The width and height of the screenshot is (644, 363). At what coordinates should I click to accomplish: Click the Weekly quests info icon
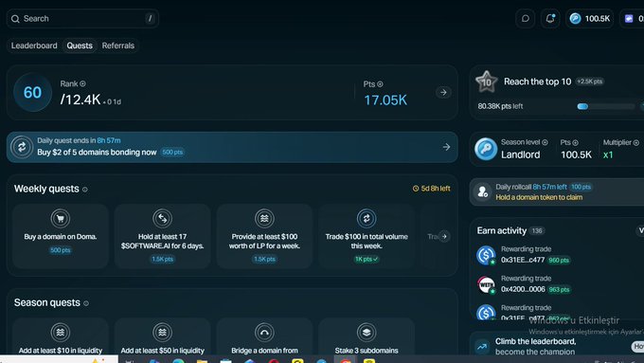[85, 190]
